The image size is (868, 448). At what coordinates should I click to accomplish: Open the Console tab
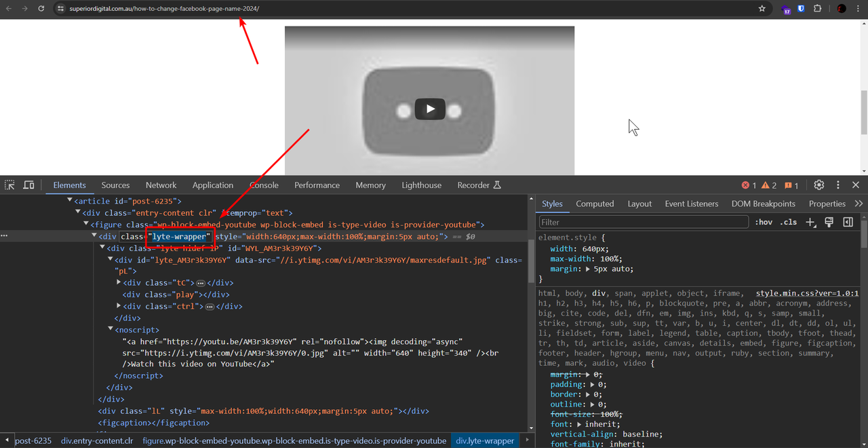click(x=264, y=185)
